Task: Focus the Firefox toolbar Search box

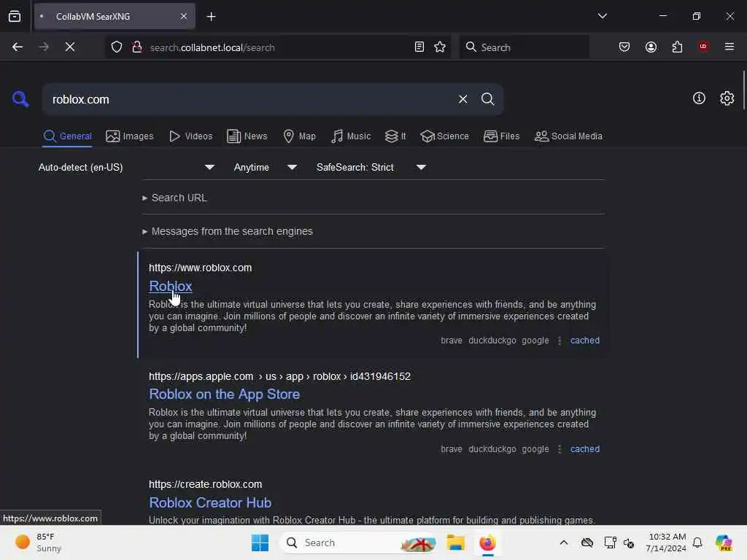Action: click(524, 47)
